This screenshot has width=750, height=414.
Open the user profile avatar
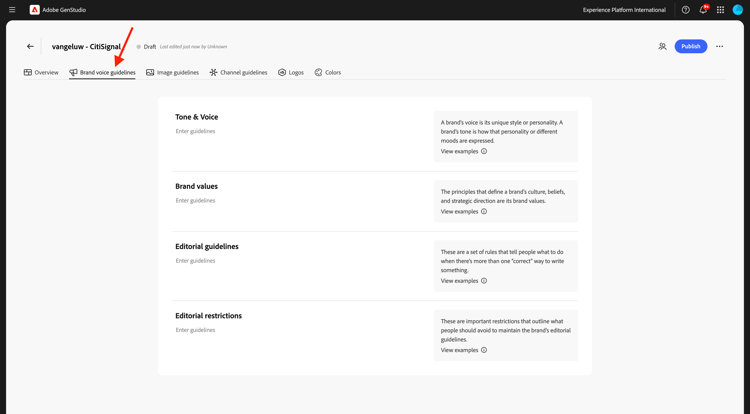(x=738, y=10)
